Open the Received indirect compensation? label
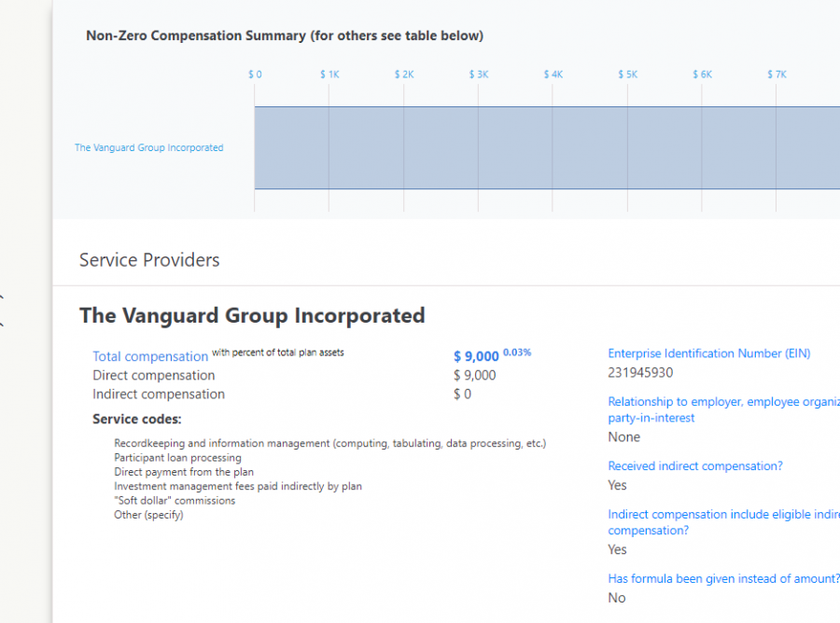The image size is (840, 623). [695, 465]
